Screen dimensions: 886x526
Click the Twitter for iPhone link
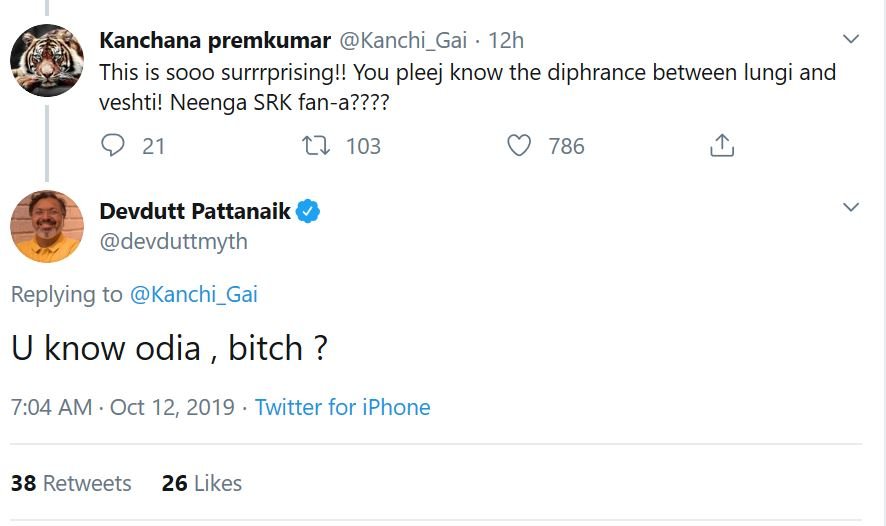pyautogui.click(x=342, y=407)
